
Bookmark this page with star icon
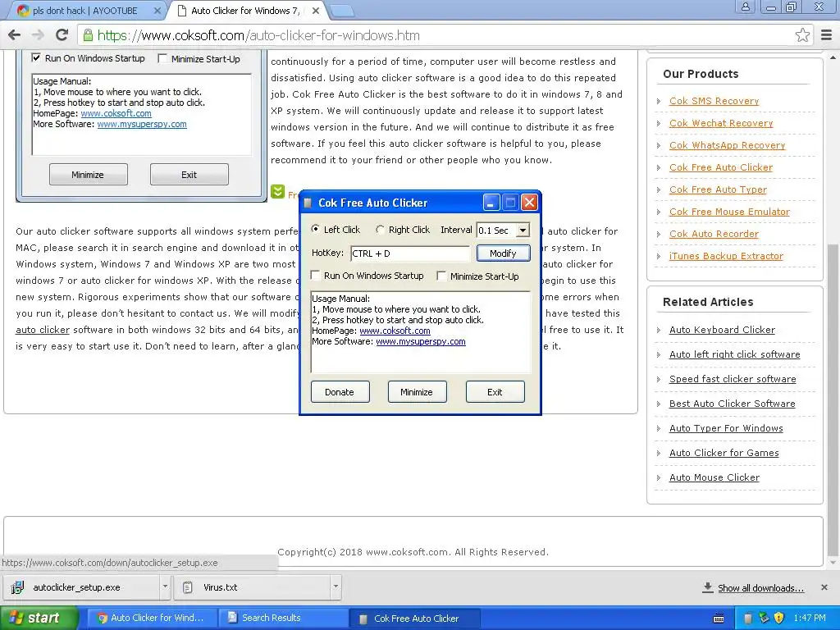pos(802,35)
